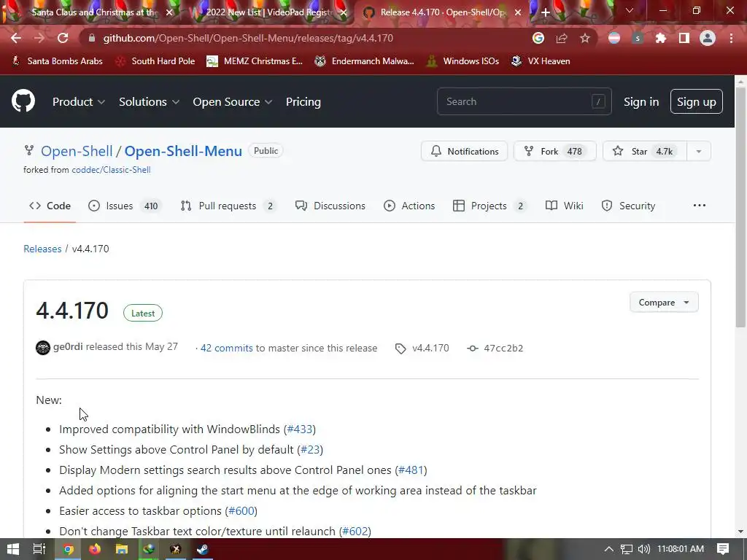Switch to Chrome on the taskbar
Viewport: 747px width, 560px height.
(x=68, y=549)
